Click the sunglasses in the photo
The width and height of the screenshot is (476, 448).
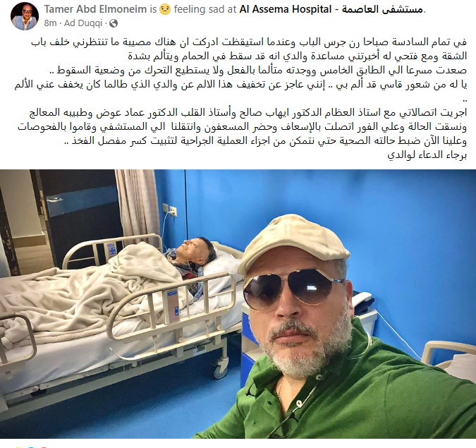click(293, 287)
